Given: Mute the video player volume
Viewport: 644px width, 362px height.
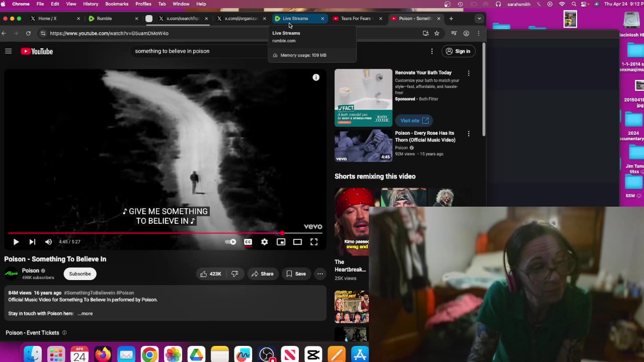Looking at the screenshot, I should pyautogui.click(x=48, y=242).
